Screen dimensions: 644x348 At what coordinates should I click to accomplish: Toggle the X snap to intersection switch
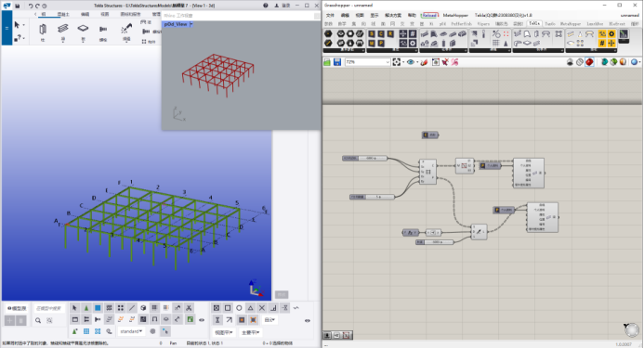(262, 308)
